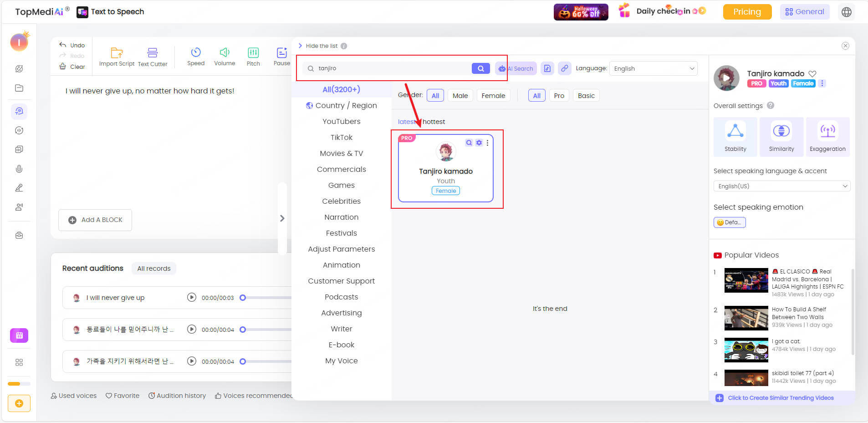Open Exaggeration setting
Image resolution: width=868 pixels, height=423 pixels.
point(827,137)
